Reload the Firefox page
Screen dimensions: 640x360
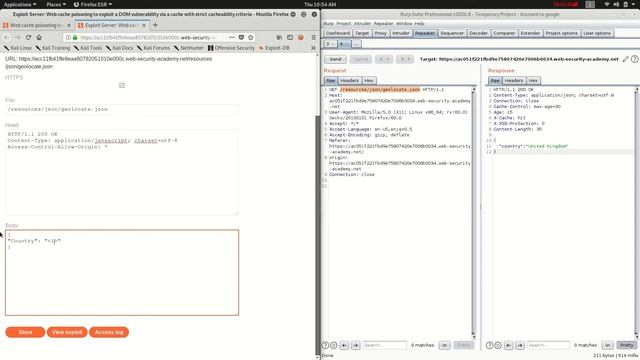[28, 37]
